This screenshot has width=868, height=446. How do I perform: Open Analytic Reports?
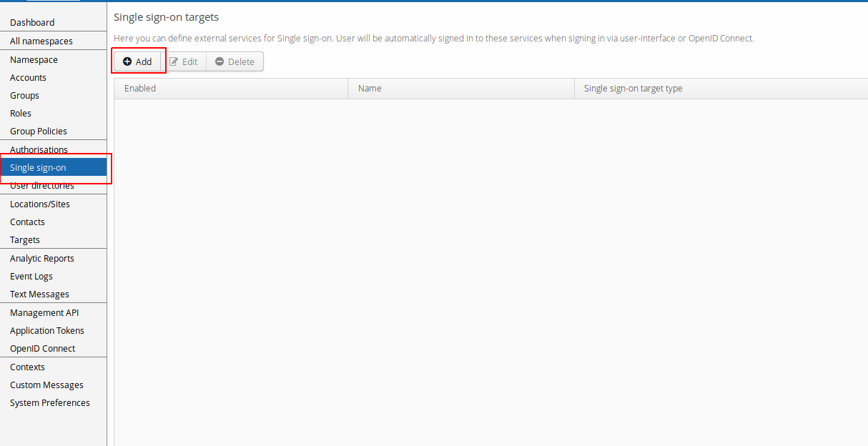[42, 259]
